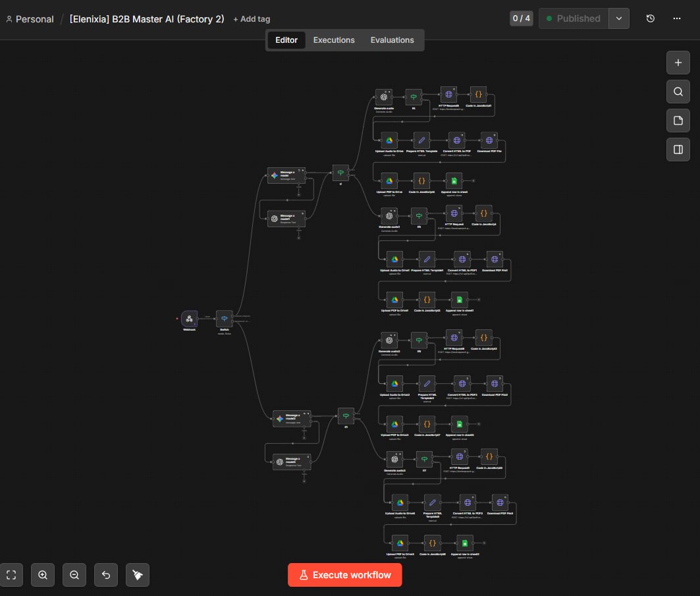The image size is (700, 596).
Task: Select the 'Upload PDF to Drive3' node
Action: [x=400, y=543]
